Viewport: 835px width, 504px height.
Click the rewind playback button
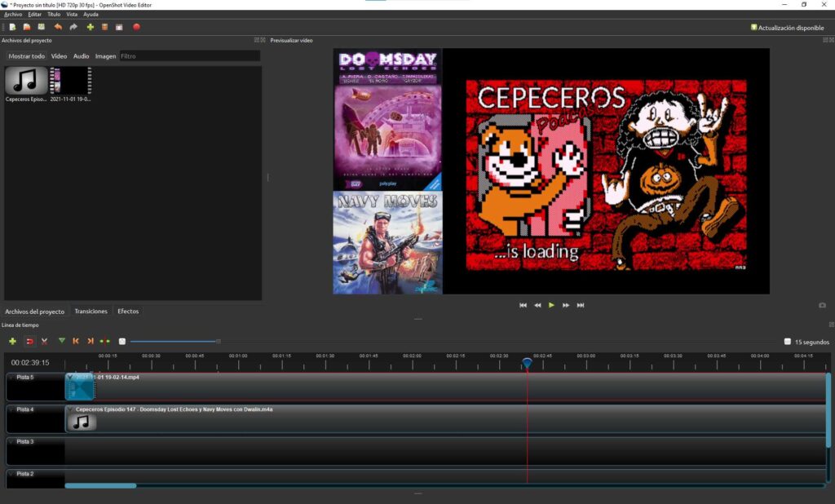click(537, 305)
